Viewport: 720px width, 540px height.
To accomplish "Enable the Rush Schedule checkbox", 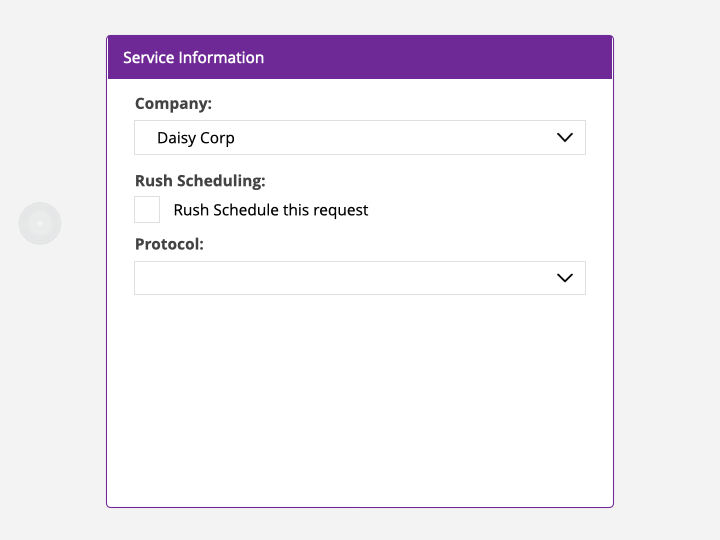I will pos(147,210).
